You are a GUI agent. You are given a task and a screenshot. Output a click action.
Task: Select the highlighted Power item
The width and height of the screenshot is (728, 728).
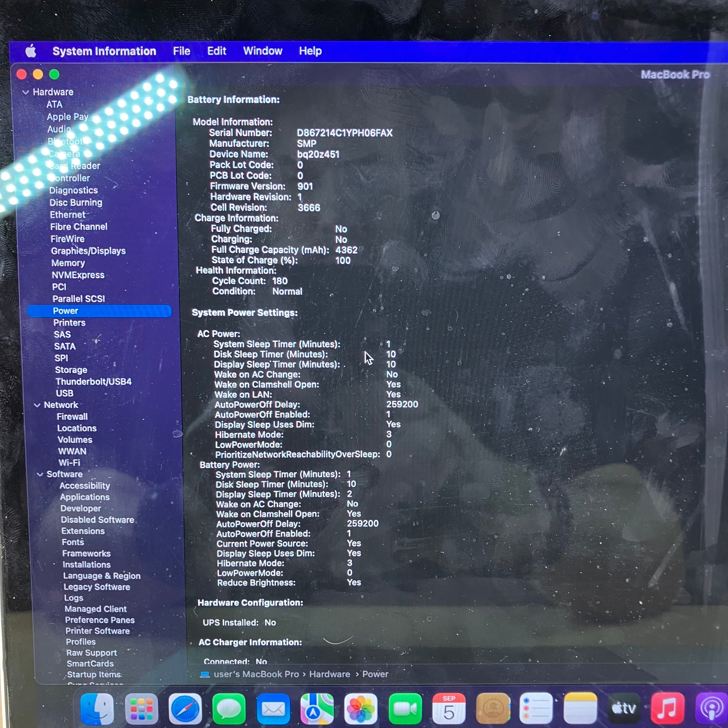point(99,311)
